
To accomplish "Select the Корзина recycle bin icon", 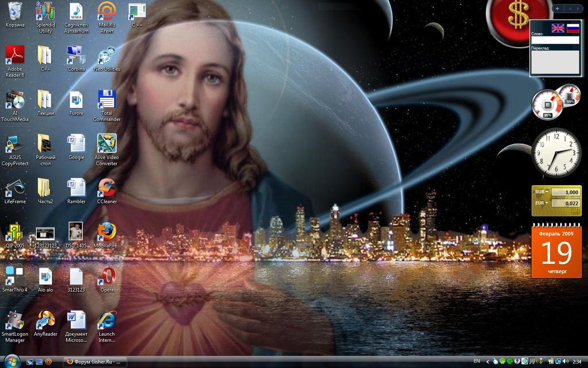I will click(x=15, y=11).
